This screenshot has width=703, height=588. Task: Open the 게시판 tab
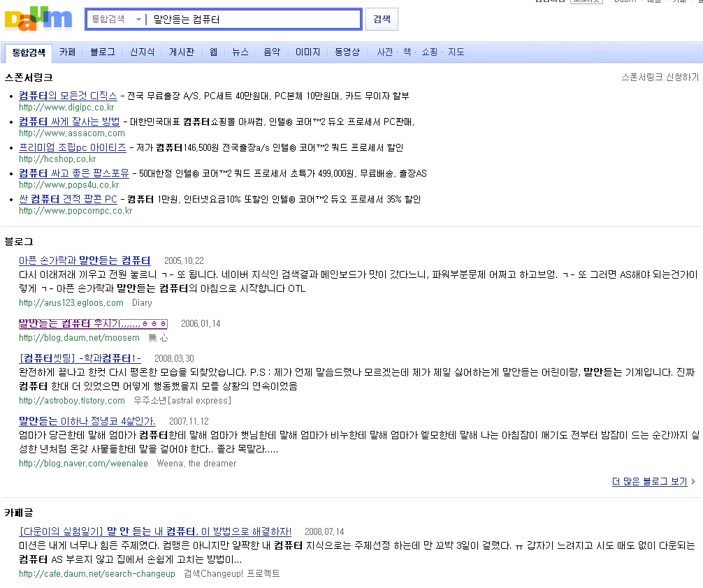click(x=182, y=52)
